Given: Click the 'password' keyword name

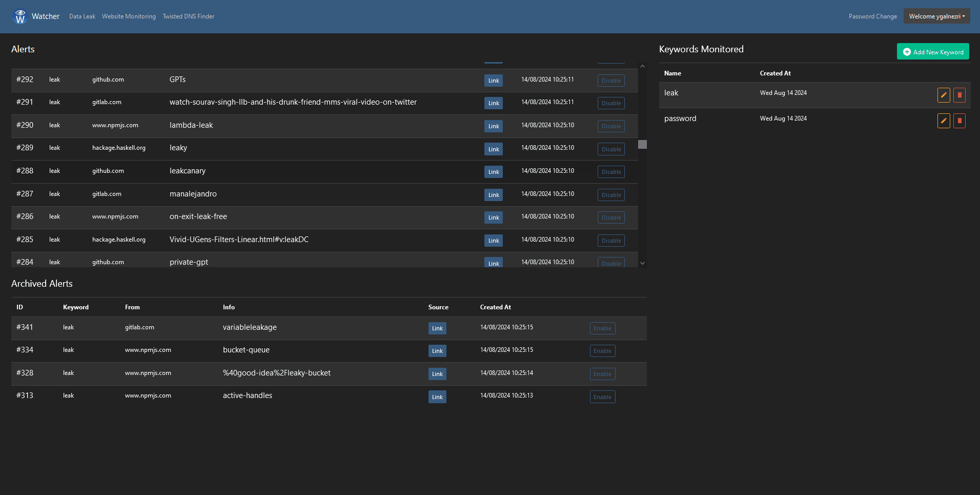Looking at the screenshot, I should click(680, 118).
